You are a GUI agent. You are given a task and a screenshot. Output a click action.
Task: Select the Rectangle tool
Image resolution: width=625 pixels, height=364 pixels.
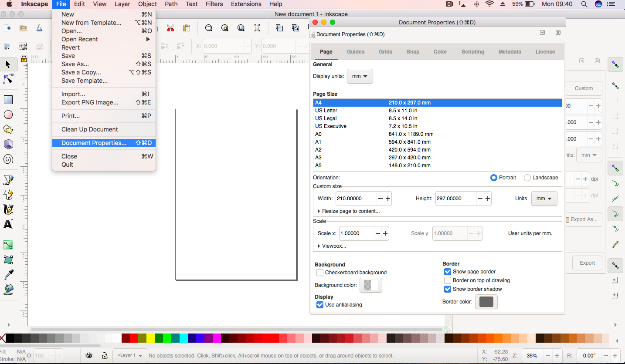[8, 100]
